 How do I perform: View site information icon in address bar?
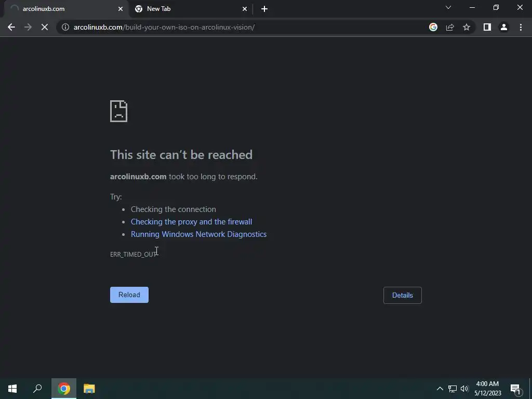(65, 27)
